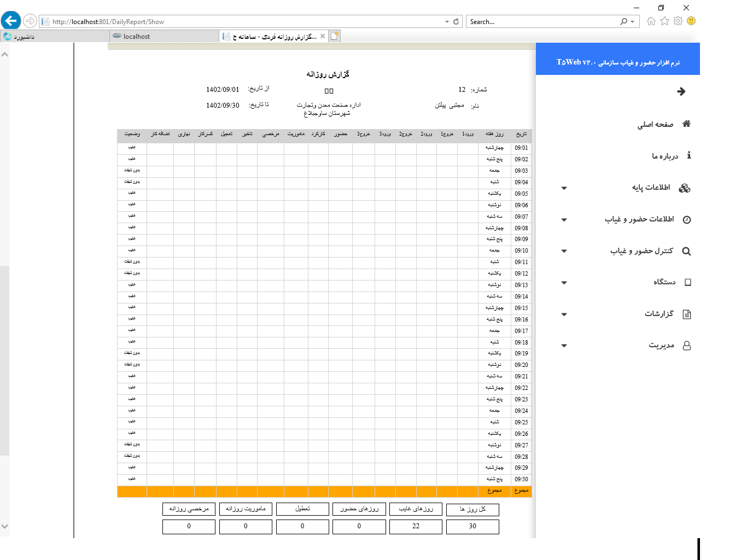Click the info icon beside درباره ما
The width and height of the screenshot is (747, 560).
[689, 155]
